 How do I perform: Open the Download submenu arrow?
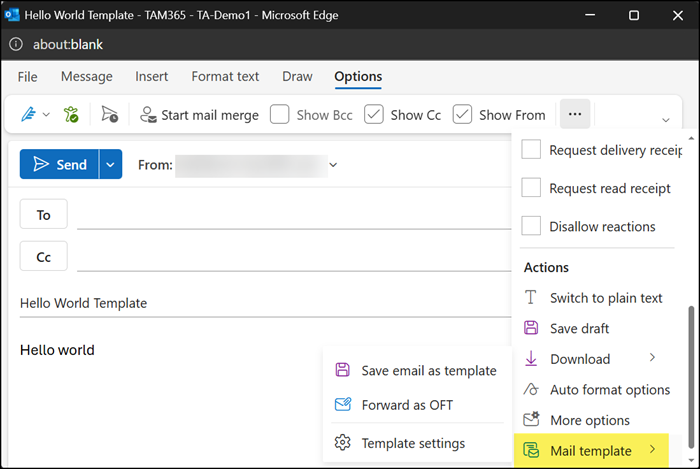point(652,358)
